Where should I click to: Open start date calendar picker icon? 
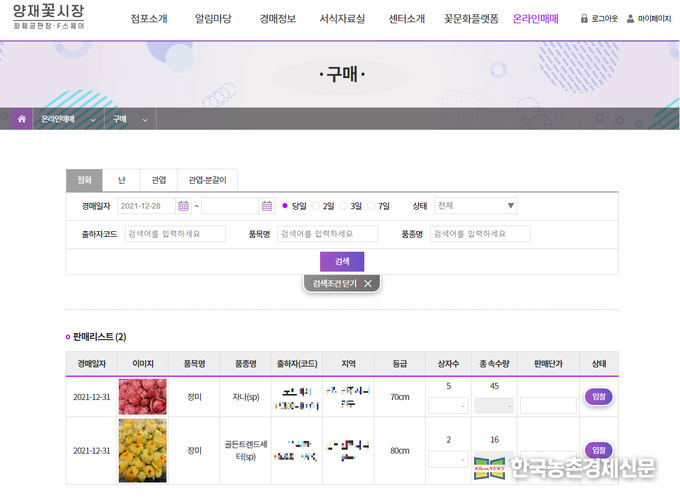(x=183, y=206)
